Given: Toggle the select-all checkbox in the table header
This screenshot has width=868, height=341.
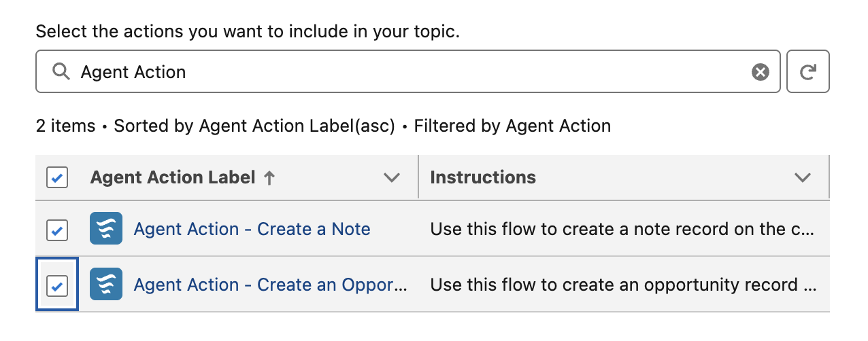Looking at the screenshot, I should pos(57,178).
